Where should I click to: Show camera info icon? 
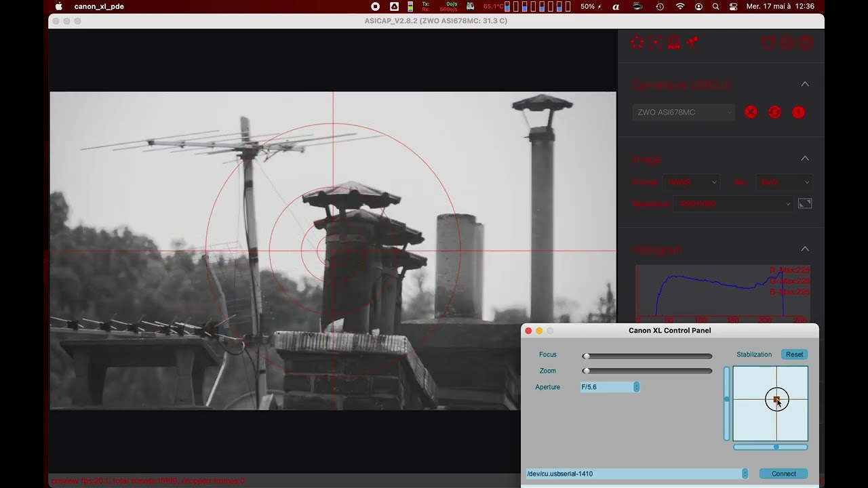(798, 113)
